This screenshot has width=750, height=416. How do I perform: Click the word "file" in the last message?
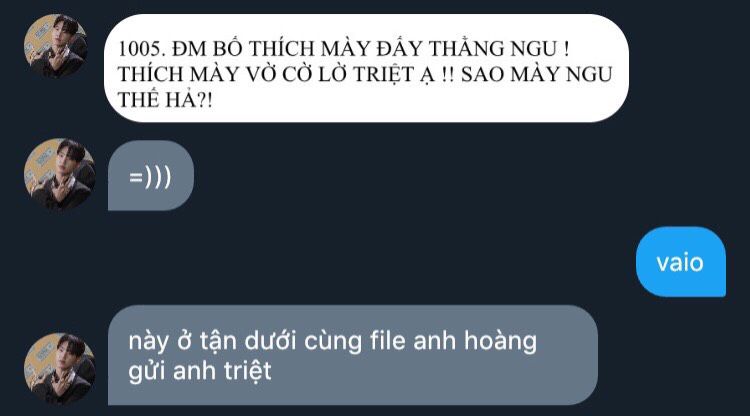click(387, 341)
